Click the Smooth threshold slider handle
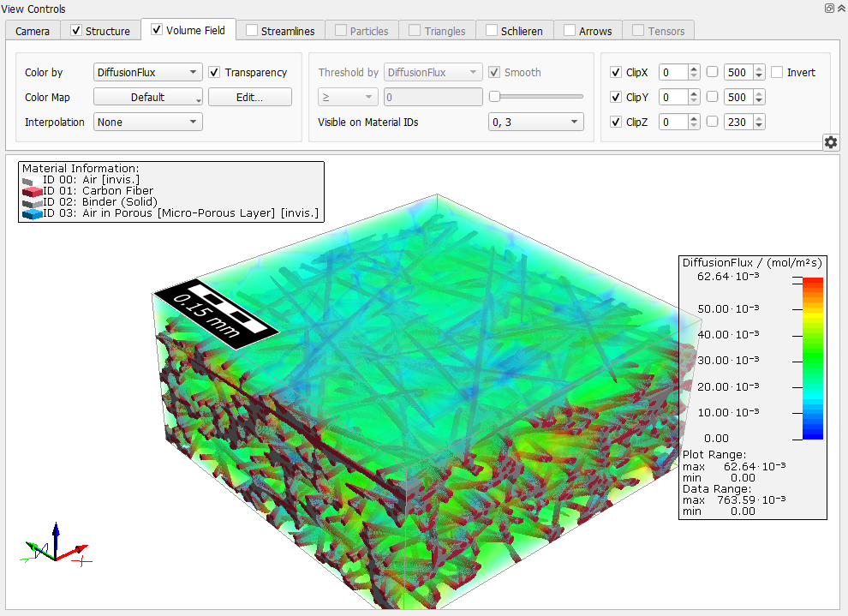This screenshot has width=848, height=616. pyautogui.click(x=495, y=96)
